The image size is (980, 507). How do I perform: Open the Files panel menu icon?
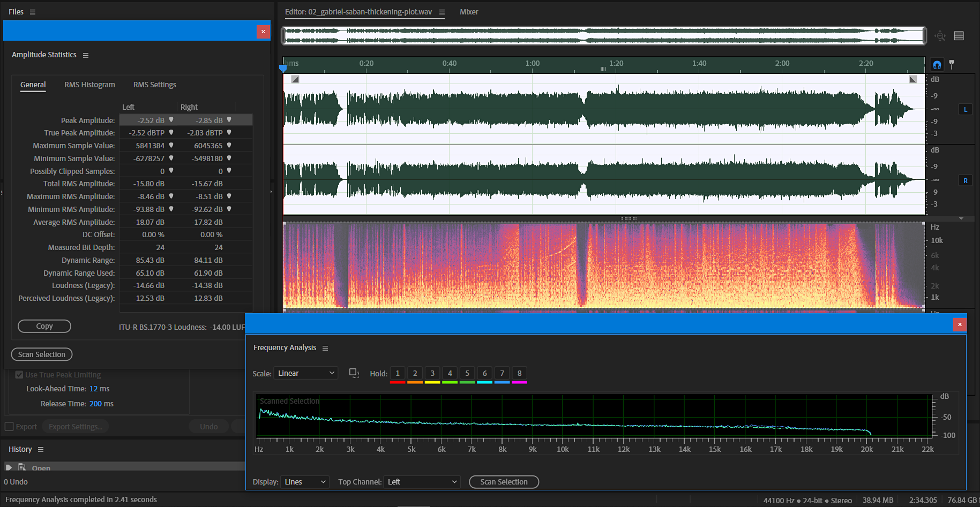pos(32,11)
